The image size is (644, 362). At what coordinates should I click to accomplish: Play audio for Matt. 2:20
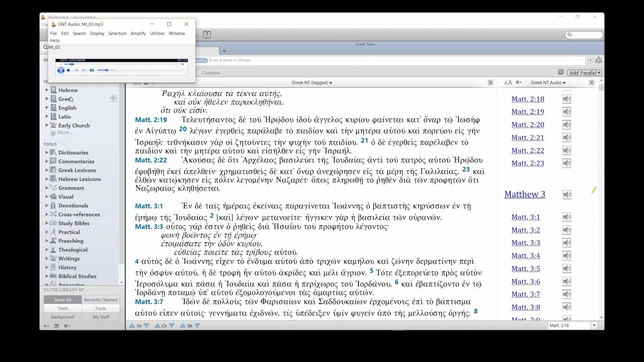tap(567, 125)
